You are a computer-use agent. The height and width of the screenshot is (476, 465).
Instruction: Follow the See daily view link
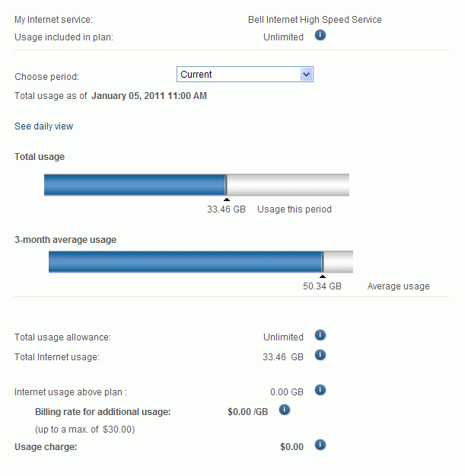tap(44, 126)
